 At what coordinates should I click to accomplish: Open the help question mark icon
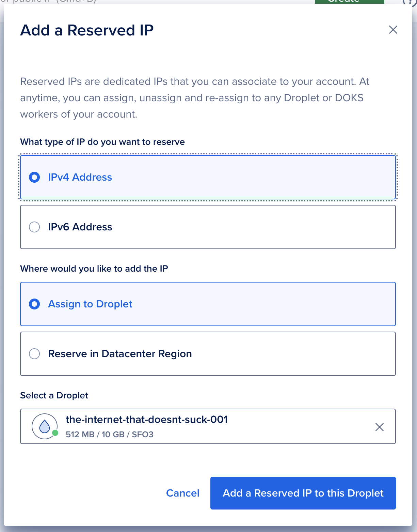coord(408,2)
